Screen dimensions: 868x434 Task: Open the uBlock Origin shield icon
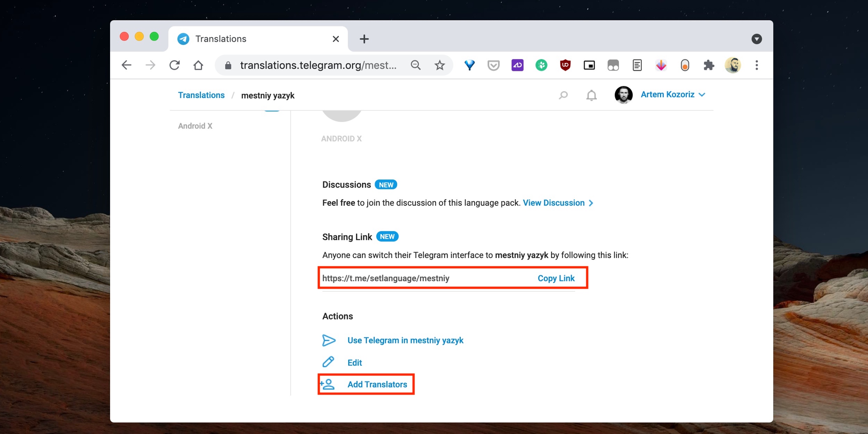click(x=565, y=65)
